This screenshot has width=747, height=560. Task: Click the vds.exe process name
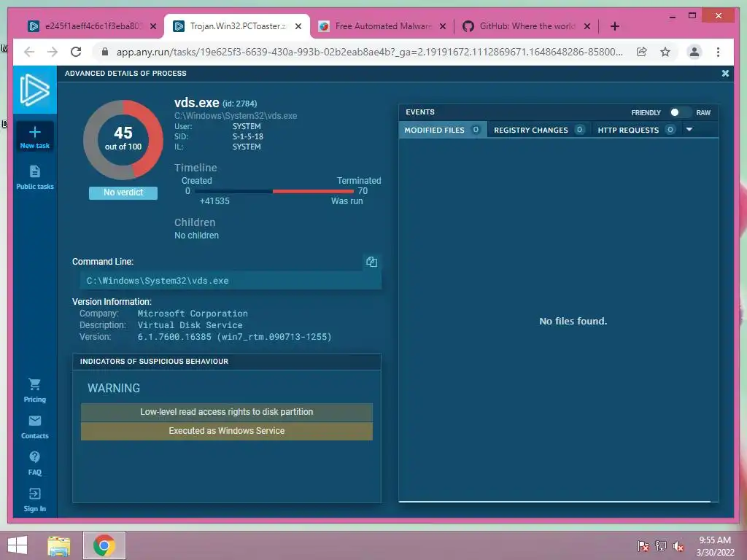196,102
